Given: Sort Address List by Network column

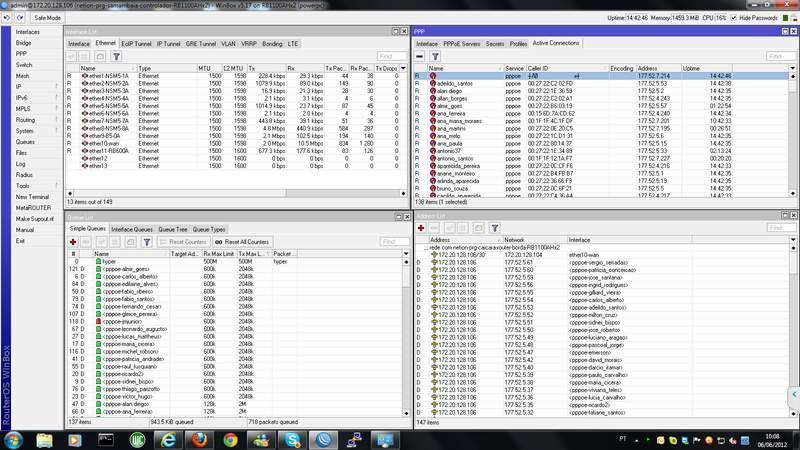Looking at the screenshot, I should 535,240.
